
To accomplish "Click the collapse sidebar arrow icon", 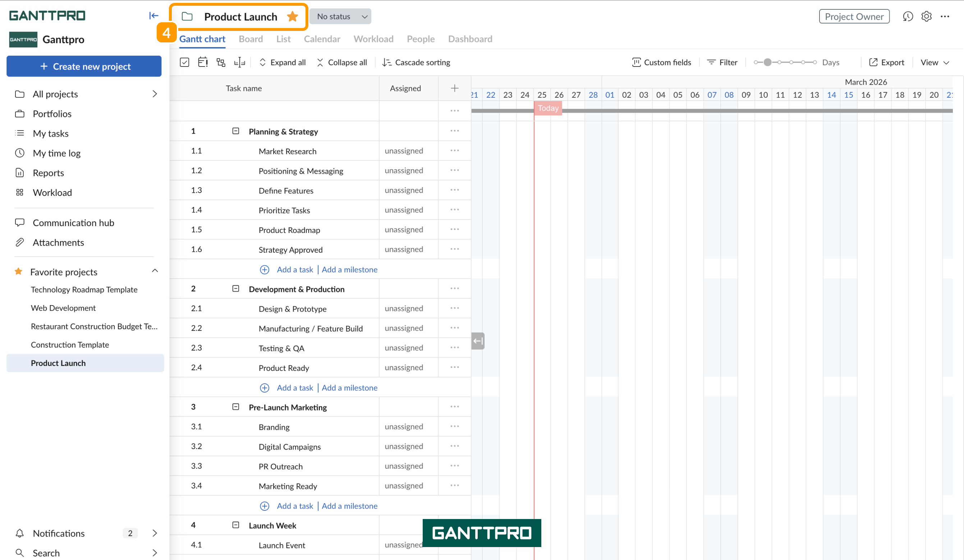I will (153, 16).
